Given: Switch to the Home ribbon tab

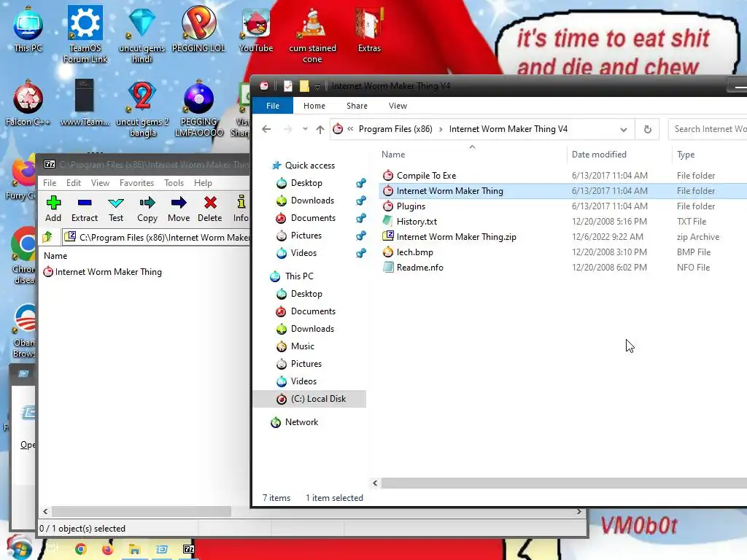Looking at the screenshot, I should (314, 106).
